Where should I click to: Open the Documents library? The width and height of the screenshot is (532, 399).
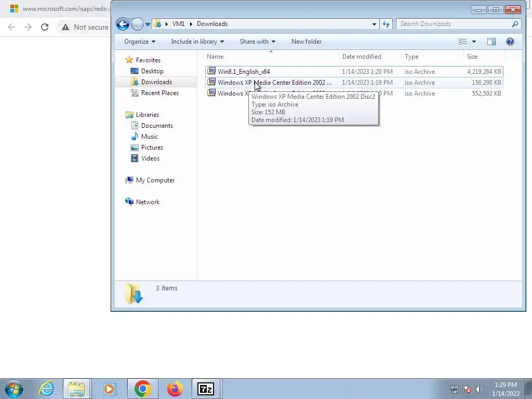[157, 126]
